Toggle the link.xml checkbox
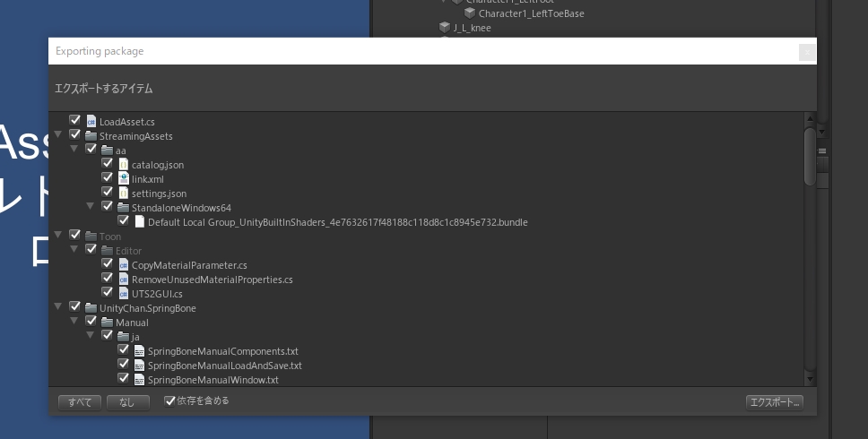This screenshot has width=868, height=439. click(x=108, y=177)
